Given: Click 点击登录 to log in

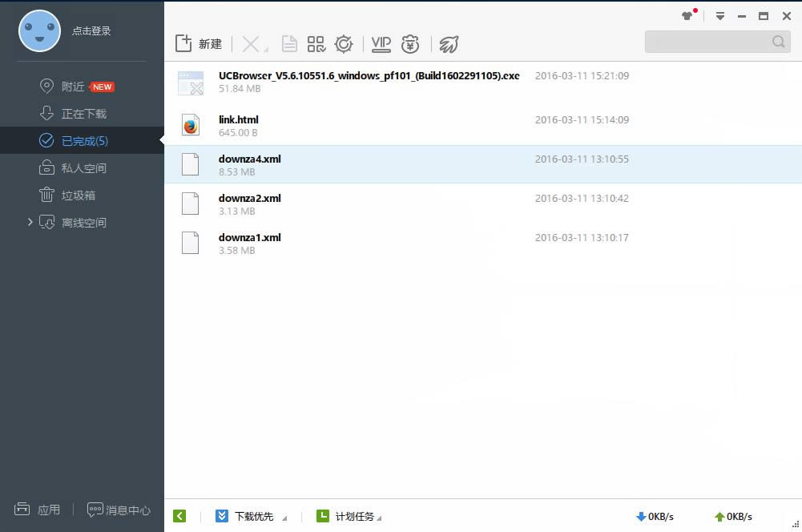Looking at the screenshot, I should (x=91, y=31).
